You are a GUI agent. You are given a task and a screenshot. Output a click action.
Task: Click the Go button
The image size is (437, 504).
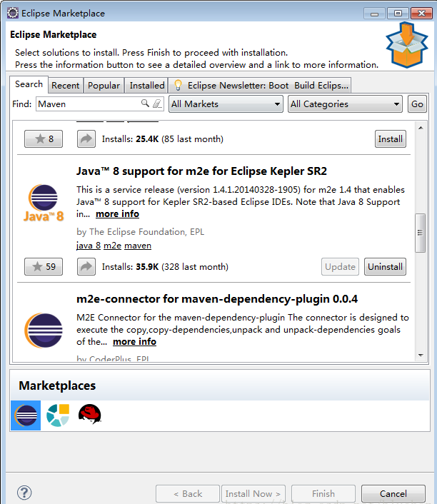pos(417,104)
